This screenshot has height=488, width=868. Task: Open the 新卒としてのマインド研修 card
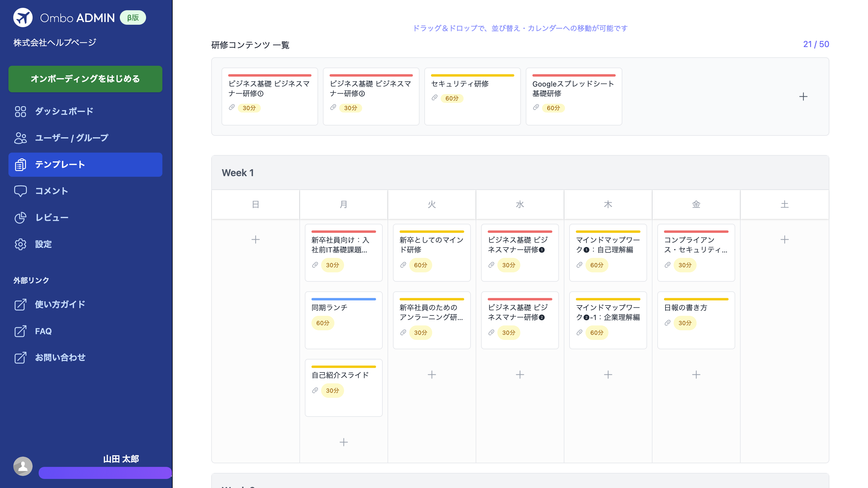432,252
